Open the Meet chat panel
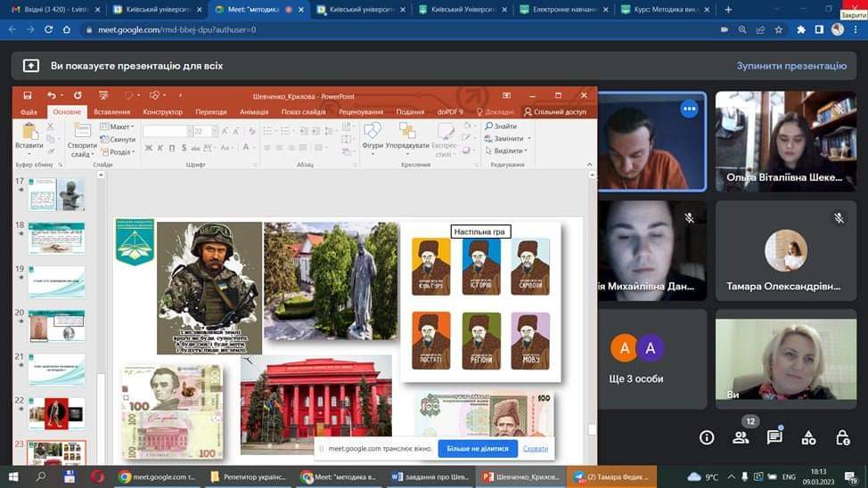Viewport: 868px width, 488px height. point(774,437)
